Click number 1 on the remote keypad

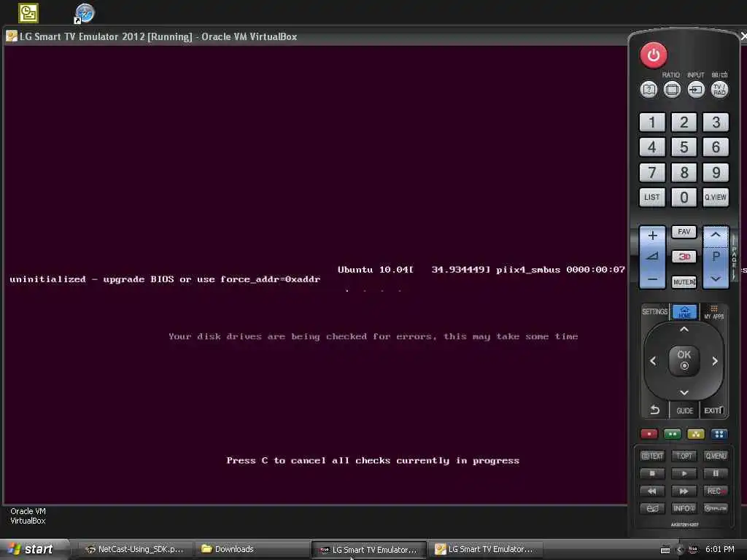(x=651, y=122)
